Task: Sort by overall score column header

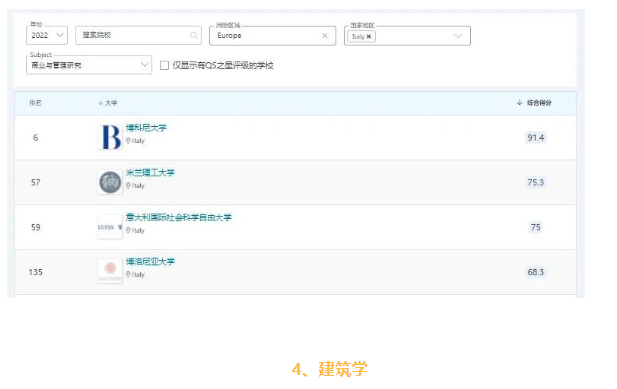Action: coord(534,103)
